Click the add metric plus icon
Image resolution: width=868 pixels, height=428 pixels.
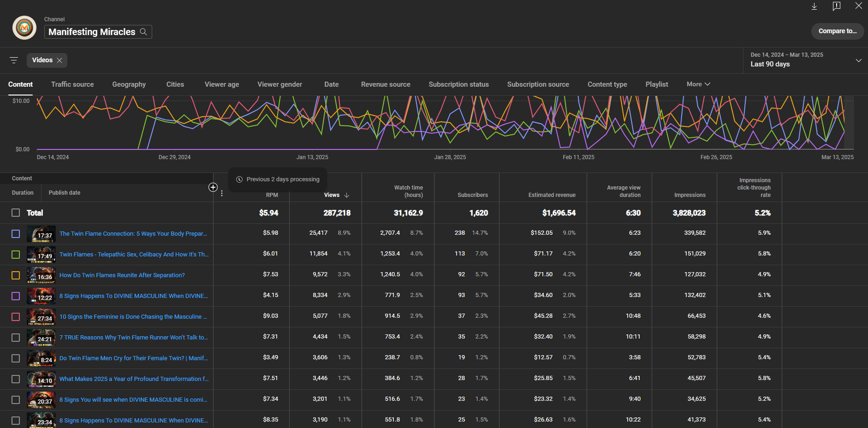point(213,187)
